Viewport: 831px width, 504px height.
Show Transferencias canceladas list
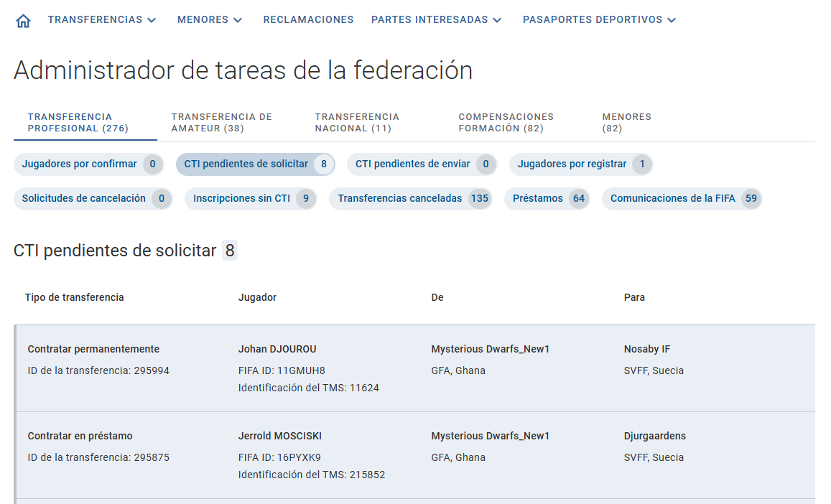[x=411, y=199]
